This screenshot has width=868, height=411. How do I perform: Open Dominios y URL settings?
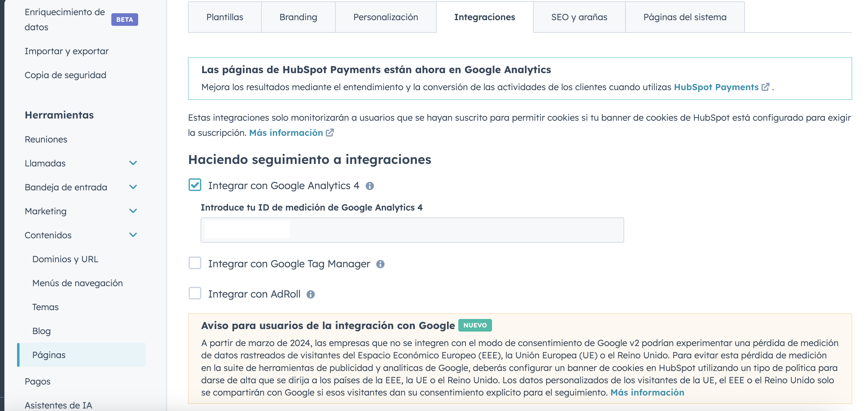click(65, 259)
